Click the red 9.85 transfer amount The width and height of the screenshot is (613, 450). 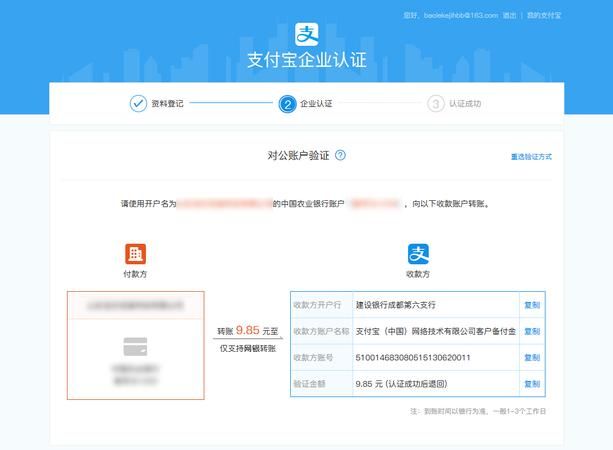pos(247,330)
